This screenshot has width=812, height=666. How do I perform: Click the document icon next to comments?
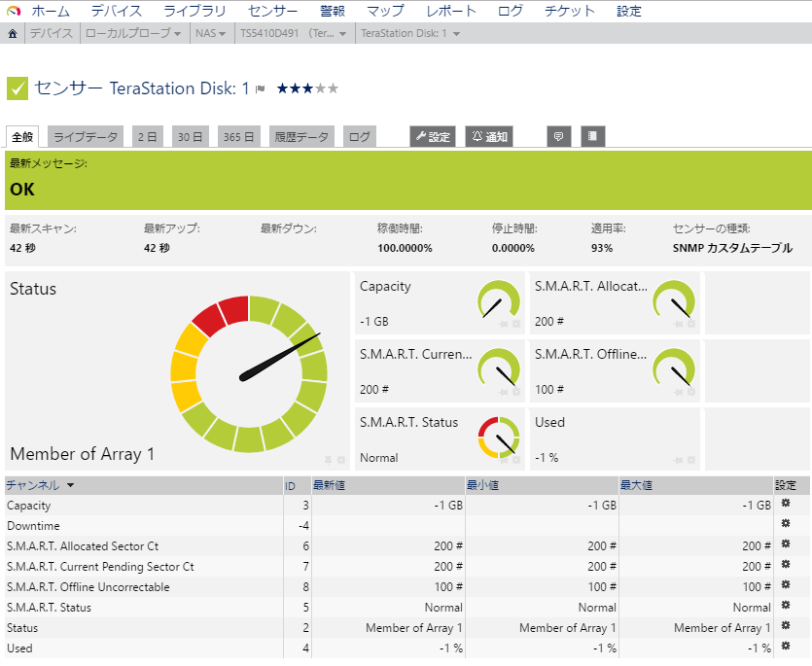pyautogui.click(x=592, y=137)
